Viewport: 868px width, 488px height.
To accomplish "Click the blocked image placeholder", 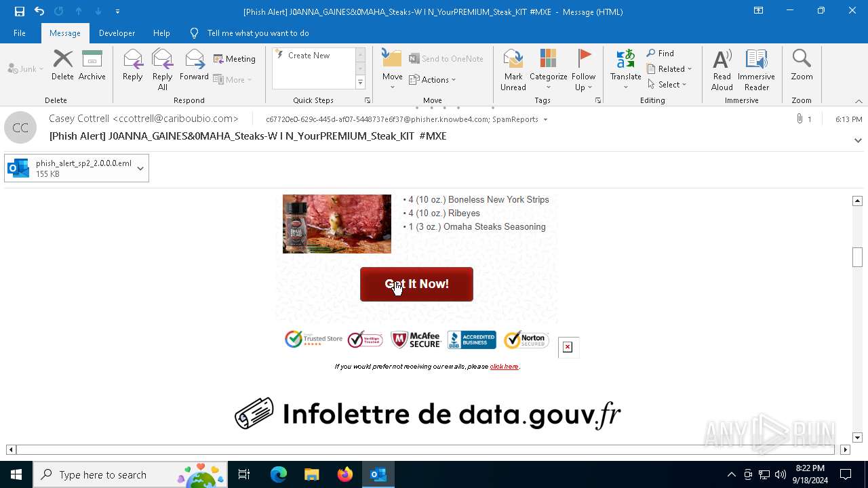I will tap(568, 347).
